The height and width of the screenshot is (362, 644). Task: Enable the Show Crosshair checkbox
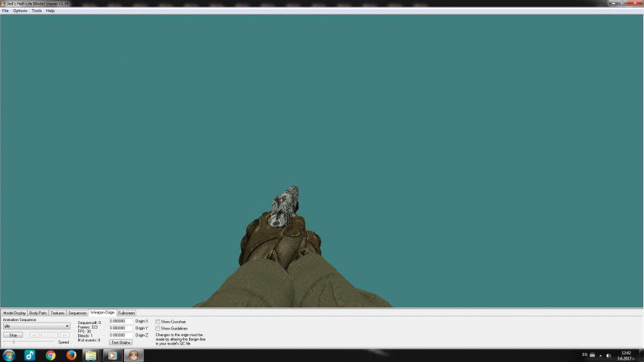pyautogui.click(x=158, y=322)
